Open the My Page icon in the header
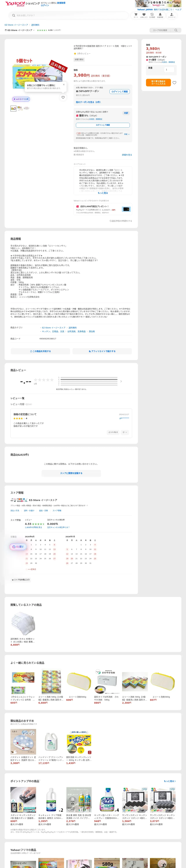 [x=172, y=15]
